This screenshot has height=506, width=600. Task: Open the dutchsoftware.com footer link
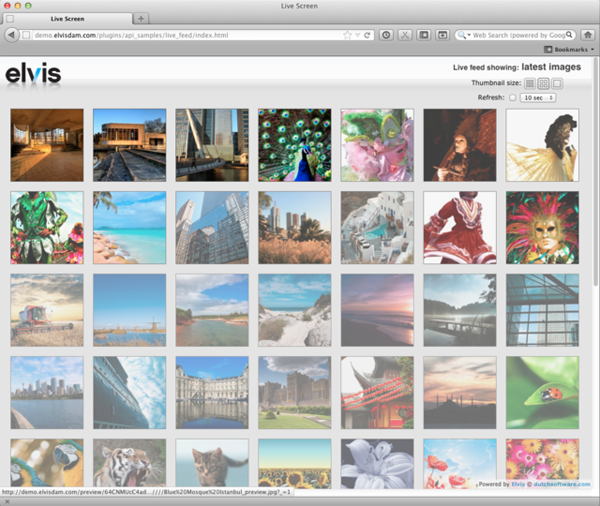click(x=561, y=484)
